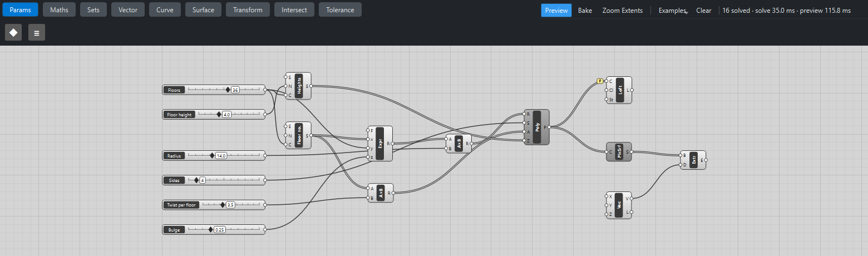Select the A×B node fed by Expr
868x256 pixels.
(458, 144)
